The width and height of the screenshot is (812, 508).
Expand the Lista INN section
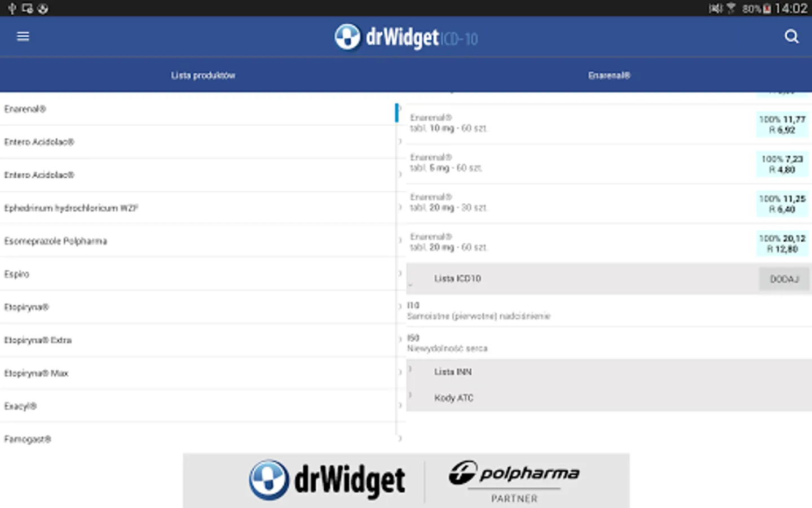tap(609, 372)
